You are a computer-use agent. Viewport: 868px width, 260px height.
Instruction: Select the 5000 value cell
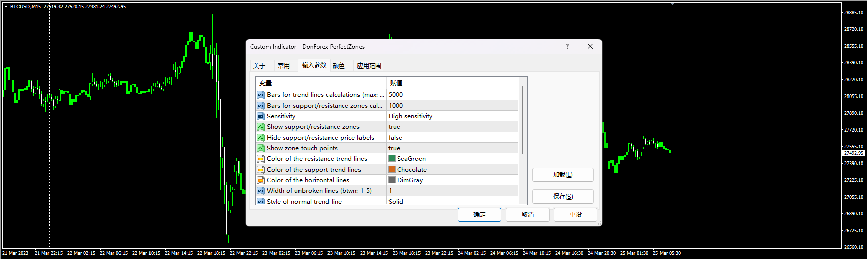pyautogui.click(x=452, y=95)
